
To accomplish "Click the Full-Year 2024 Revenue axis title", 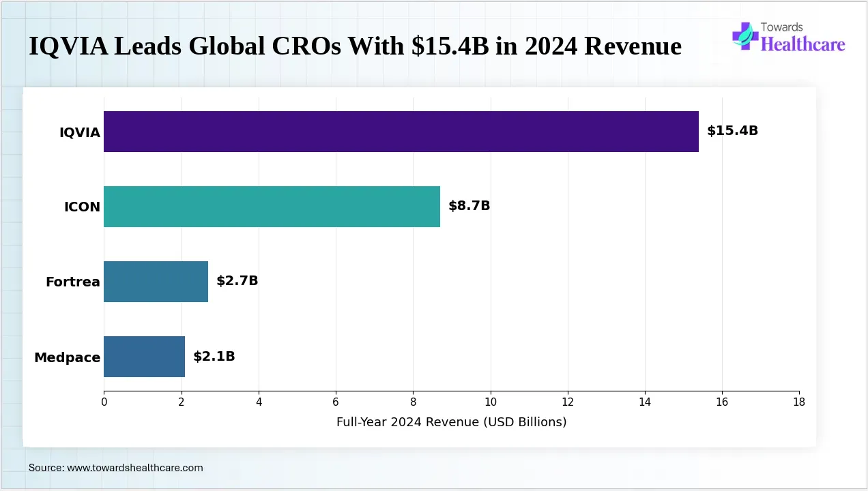I will coord(452,422).
